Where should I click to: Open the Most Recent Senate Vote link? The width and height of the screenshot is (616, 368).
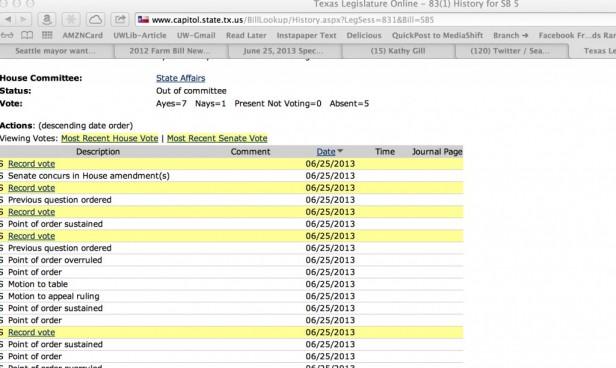pyautogui.click(x=217, y=138)
